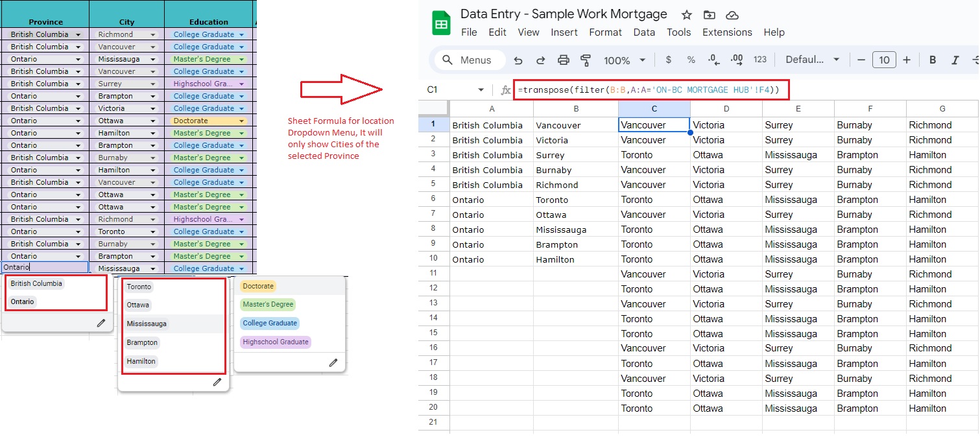Open the Insert menu
The image size is (980, 437).
[564, 32]
